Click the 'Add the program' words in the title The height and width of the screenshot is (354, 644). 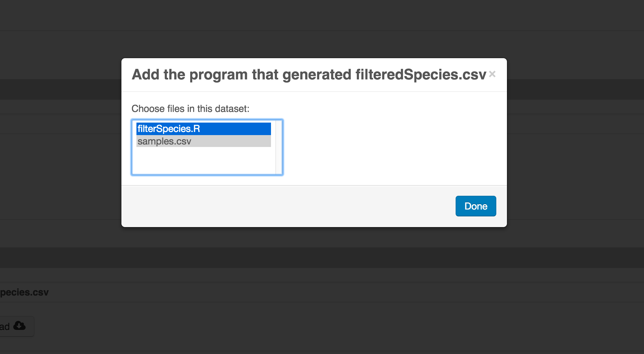(x=190, y=75)
